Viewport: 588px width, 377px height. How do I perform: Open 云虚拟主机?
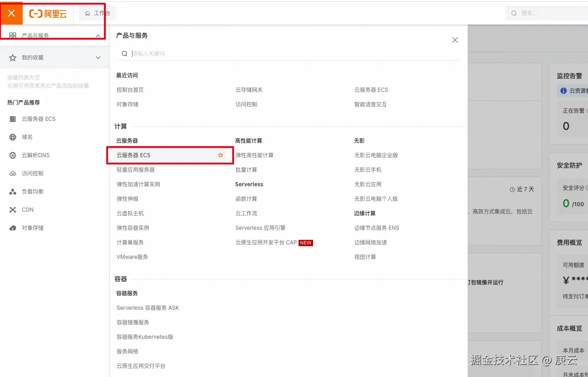(x=130, y=213)
